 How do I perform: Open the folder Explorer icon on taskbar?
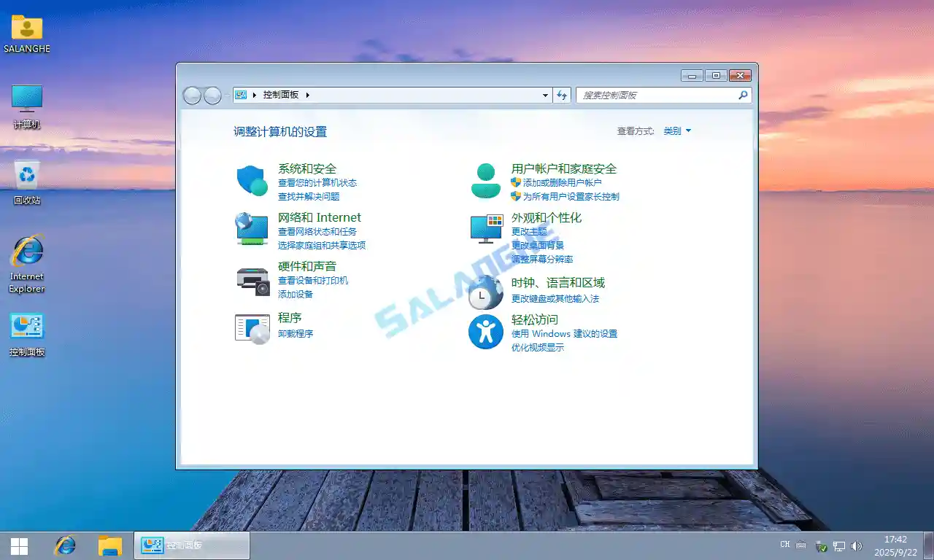(110, 545)
